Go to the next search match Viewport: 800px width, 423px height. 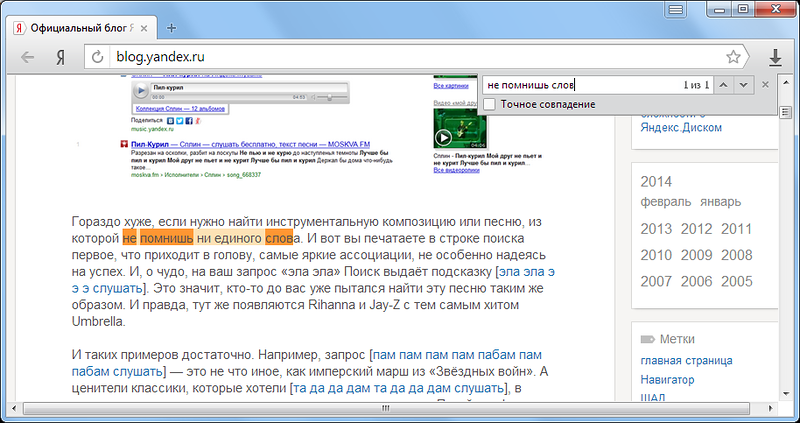click(x=743, y=85)
